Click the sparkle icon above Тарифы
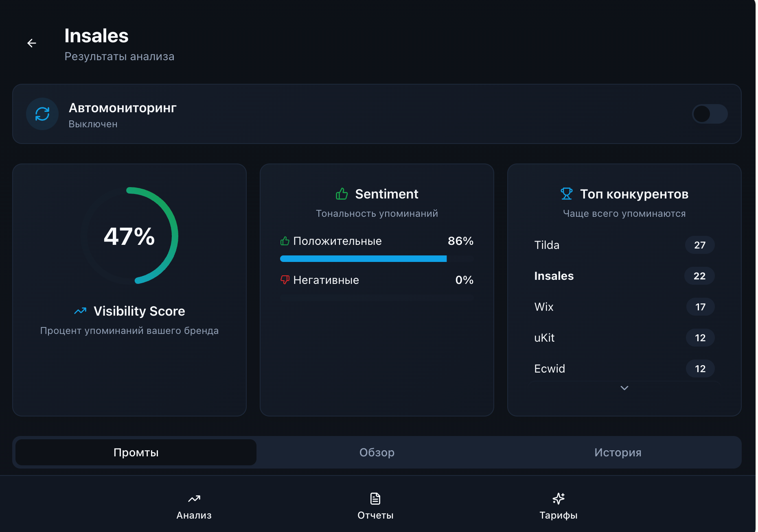This screenshot has height=532, width=758. (x=558, y=498)
